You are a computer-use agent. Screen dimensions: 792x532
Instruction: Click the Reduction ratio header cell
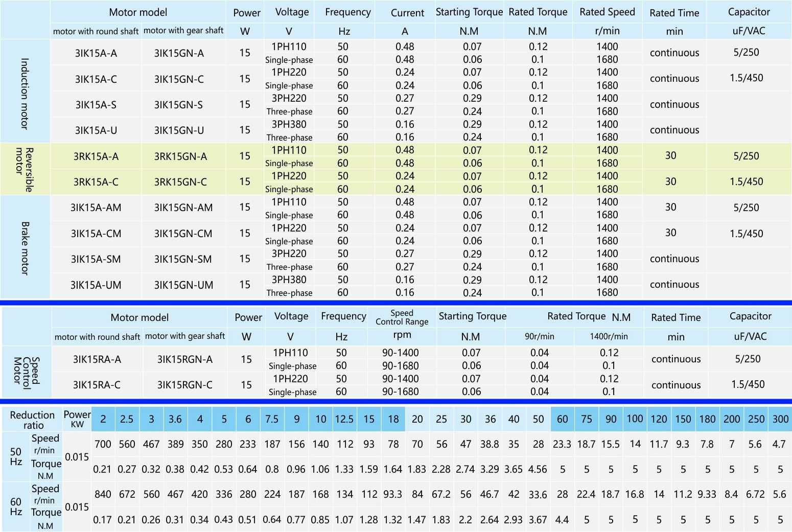tap(32, 420)
